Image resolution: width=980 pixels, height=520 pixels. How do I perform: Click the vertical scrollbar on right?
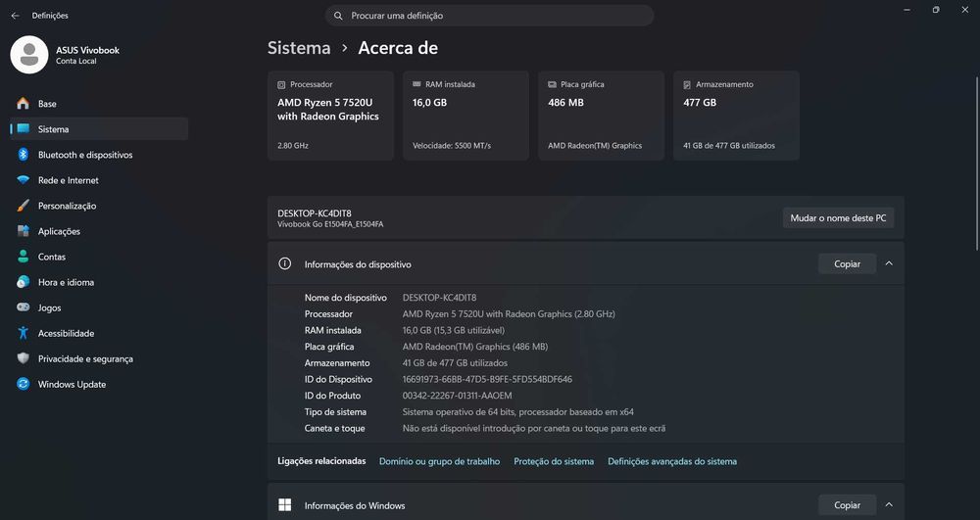[x=977, y=164]
